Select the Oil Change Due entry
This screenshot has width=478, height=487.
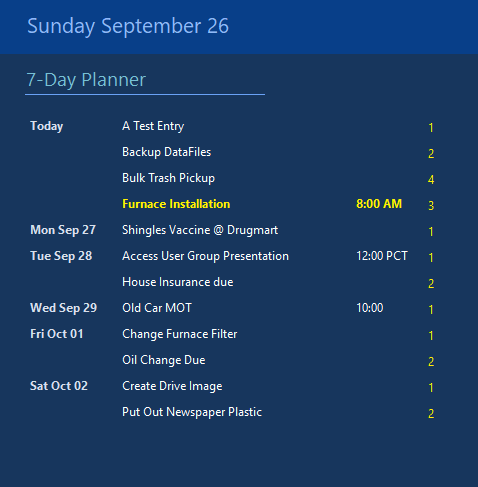164,360
